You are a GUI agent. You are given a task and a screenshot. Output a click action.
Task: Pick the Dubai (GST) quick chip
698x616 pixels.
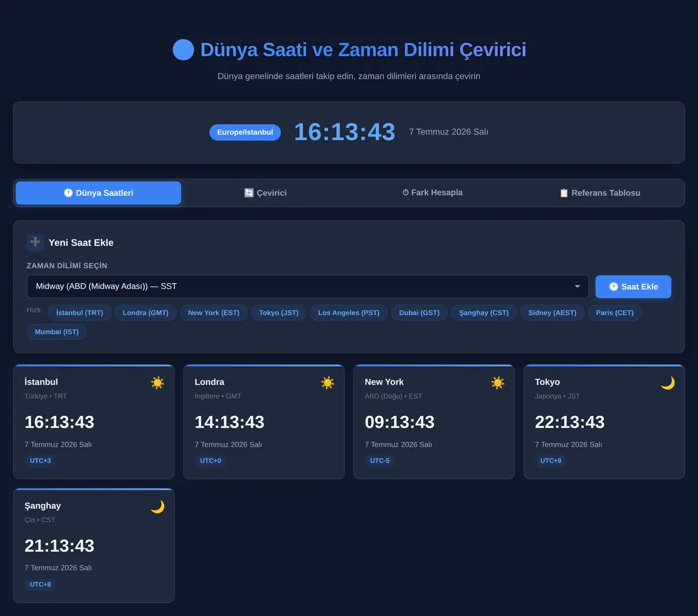click(419, 313)
